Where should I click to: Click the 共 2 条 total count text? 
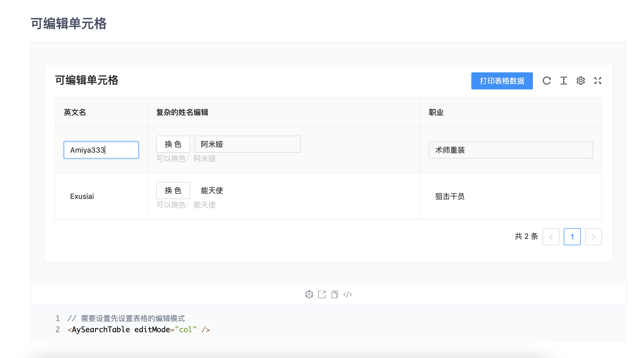pos(526,236)
